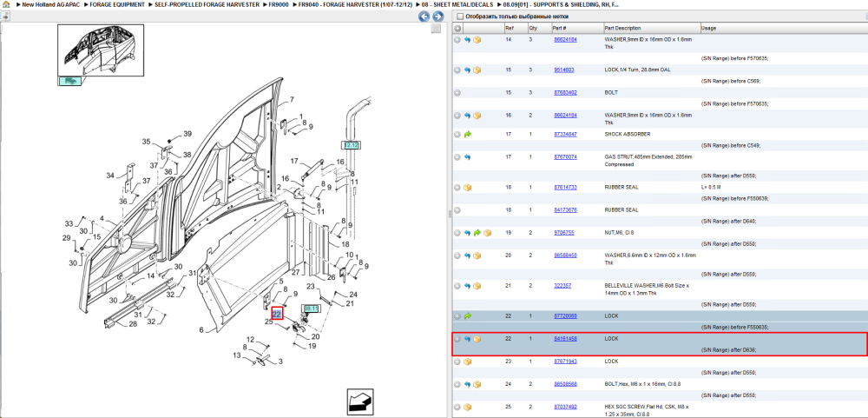
Task: Expand row for BELLEVILLE WASHER
Action: (457, 286)
